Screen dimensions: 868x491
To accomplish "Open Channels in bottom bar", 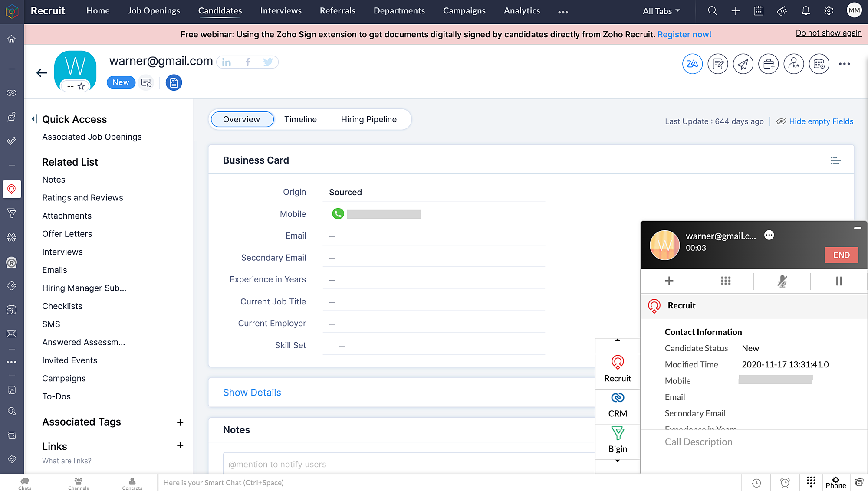I will click(x=78, y=483).
